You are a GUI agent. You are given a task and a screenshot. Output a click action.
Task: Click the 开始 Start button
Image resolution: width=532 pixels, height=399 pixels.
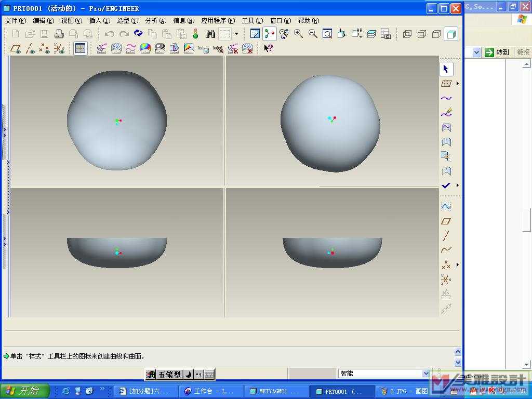coord(25,391)
